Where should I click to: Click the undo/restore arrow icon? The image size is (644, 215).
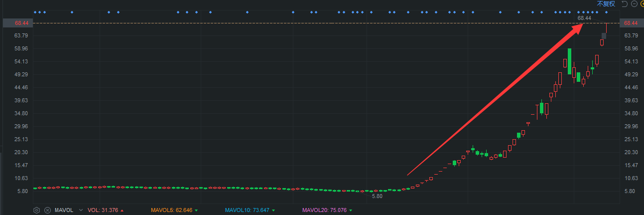(x=625, y=3)
